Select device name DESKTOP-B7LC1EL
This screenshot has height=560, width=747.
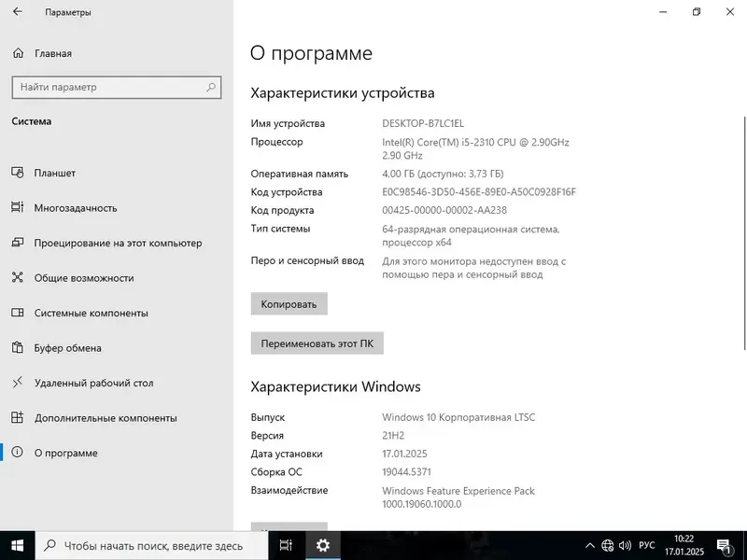pyautogui.click(x=423, y=123)
